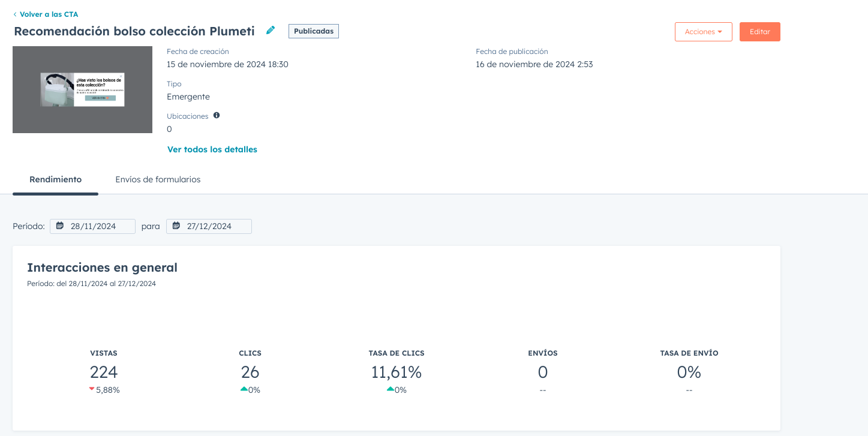The width and height of the screenshot is (868, 436).
Task: Click the green up arrow under Clics
Action: tap(244, 389)
